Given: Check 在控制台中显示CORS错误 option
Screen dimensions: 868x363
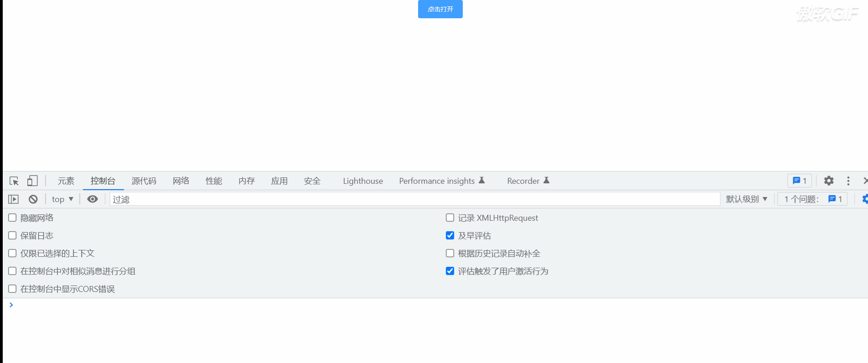Looking at the screenshot, I should click(x=12, y=289).
